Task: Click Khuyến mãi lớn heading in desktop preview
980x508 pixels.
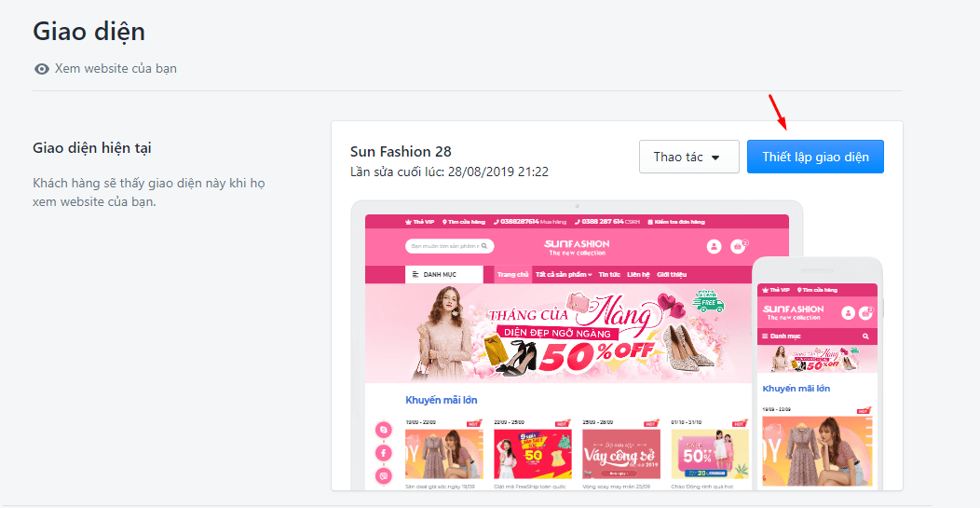Action: click(x=442, y=400)
